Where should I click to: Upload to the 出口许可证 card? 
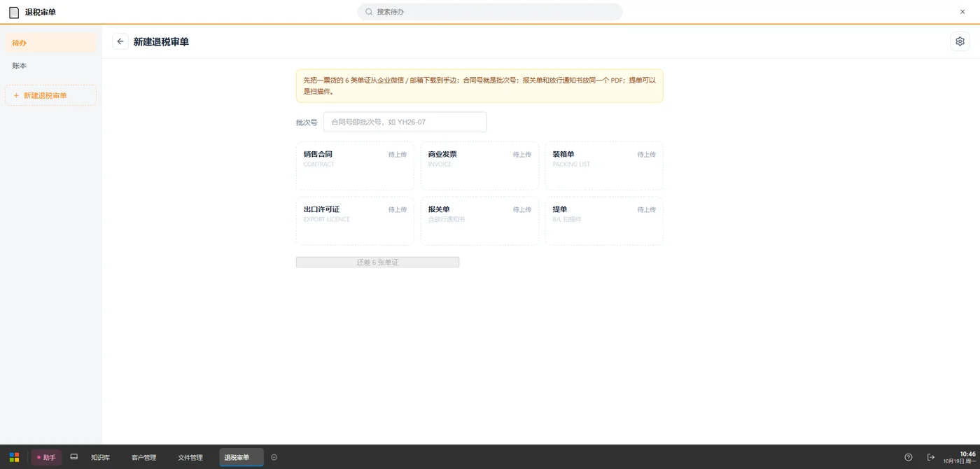coord(355,221)
